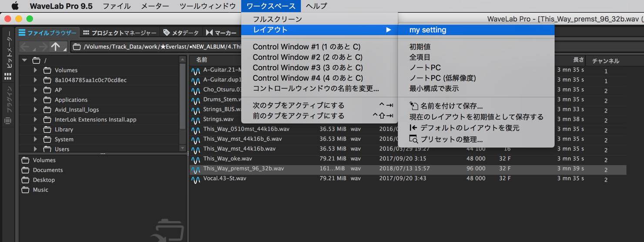Viewport: 644px width, 242px height.
Task: Click the folder tree scroll-down arrow
Action: [x=183, y=149]
